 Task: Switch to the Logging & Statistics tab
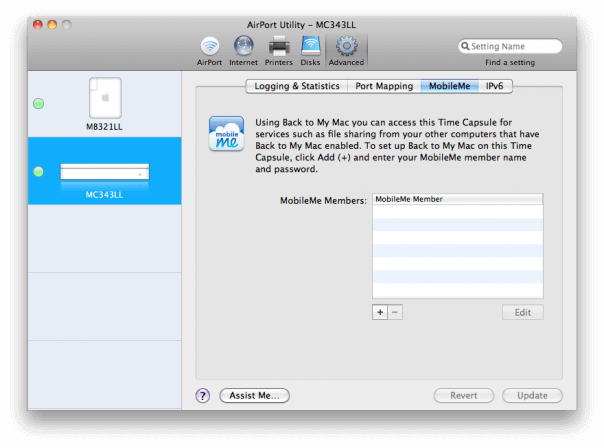tap(297, 86)
